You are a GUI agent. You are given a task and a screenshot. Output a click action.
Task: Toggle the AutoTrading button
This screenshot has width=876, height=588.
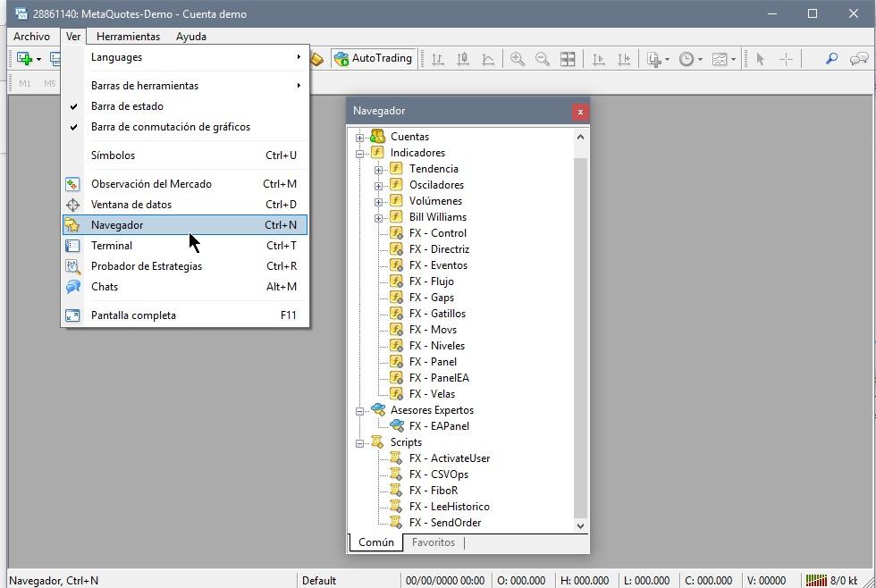[373, 58]
